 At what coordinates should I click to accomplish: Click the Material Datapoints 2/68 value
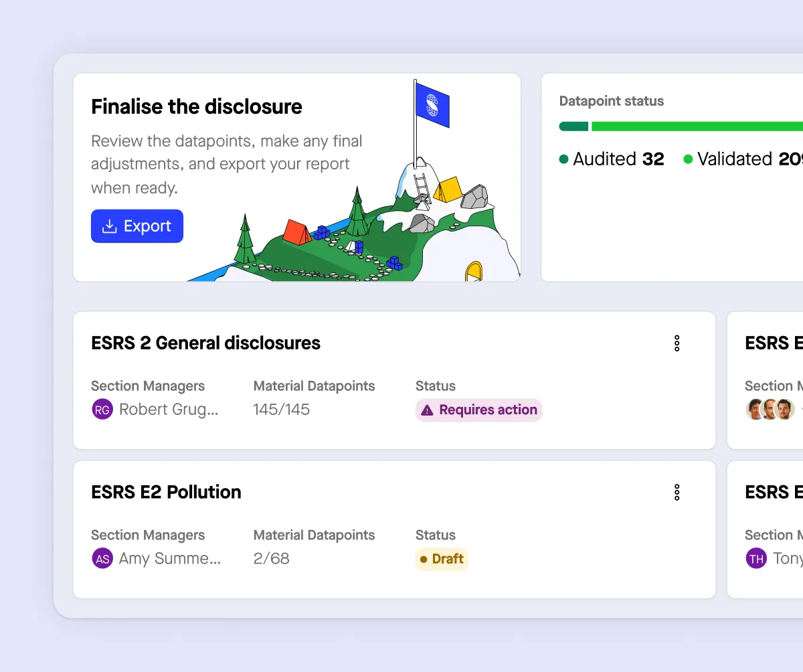click(x=271, y=558)
